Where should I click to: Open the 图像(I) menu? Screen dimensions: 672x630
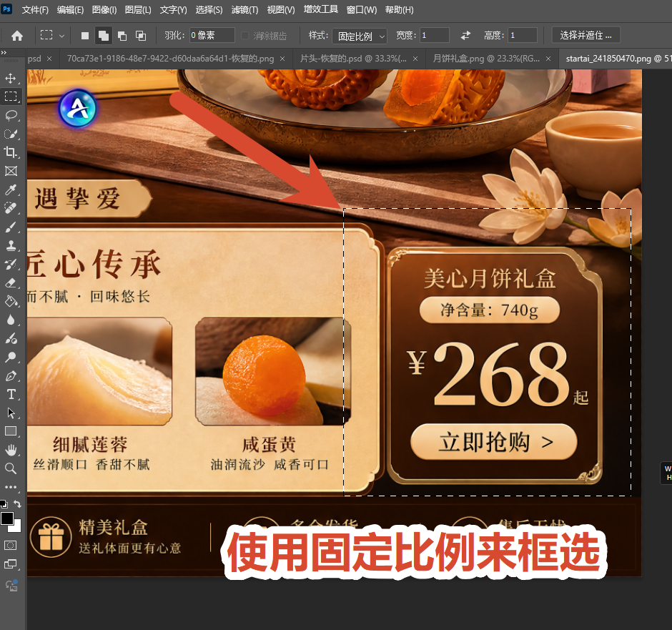click(104, 9)
